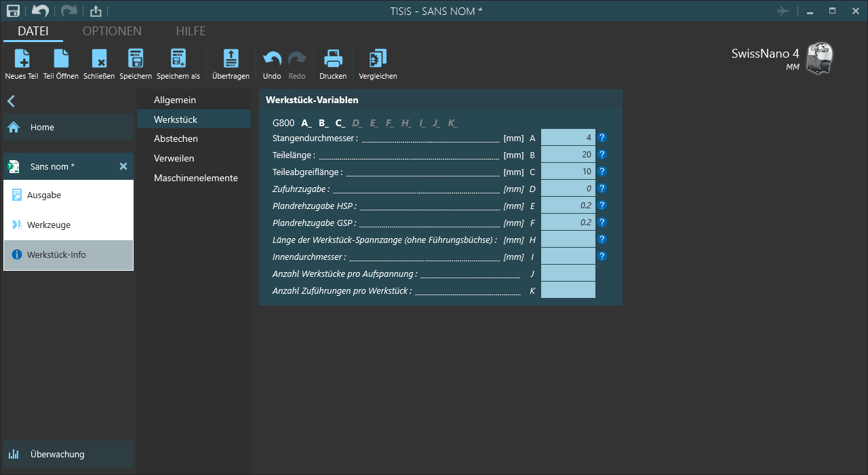Transfer program with Übertragen icon

231,60
